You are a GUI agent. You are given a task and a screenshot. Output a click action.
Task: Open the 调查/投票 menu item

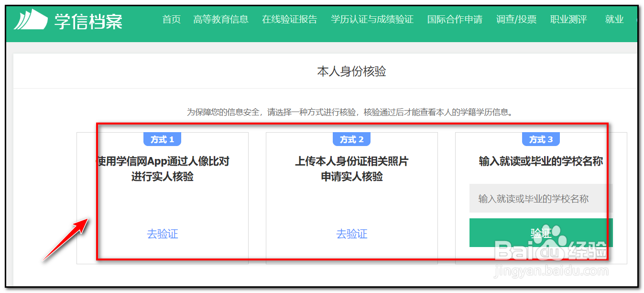(516, 20)
